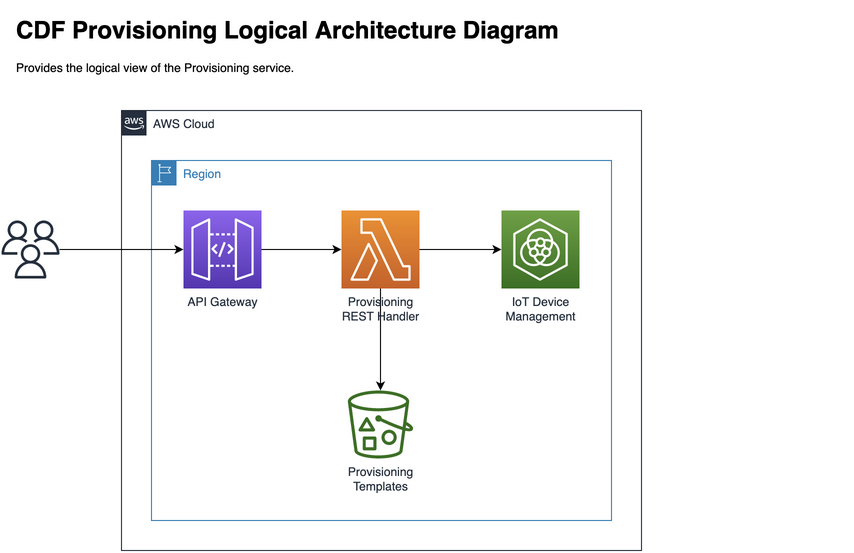This screenshot has height=553, width=854.
Task: Click the 'AWS Cloud' label
Action: pos(184,124)
